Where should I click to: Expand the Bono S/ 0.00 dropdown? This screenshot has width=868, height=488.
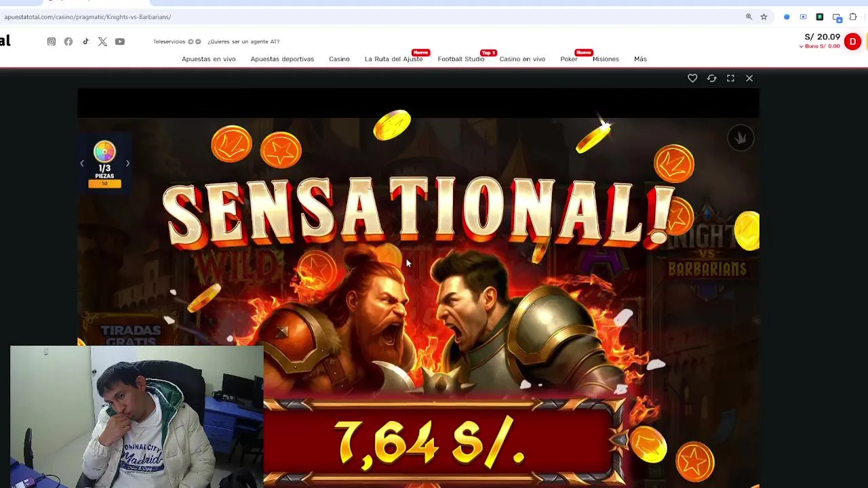coord(819,46)
